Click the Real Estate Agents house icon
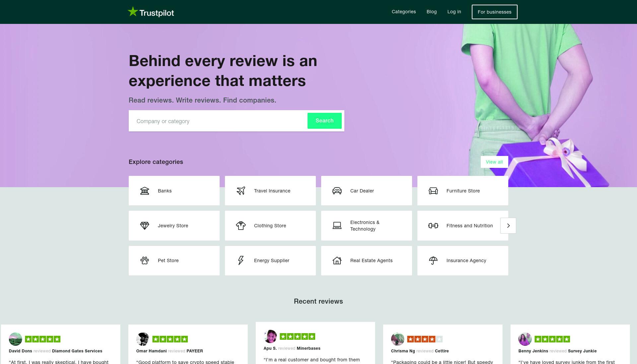The height and width of the screenshot is (364, 637). (337, 260)
